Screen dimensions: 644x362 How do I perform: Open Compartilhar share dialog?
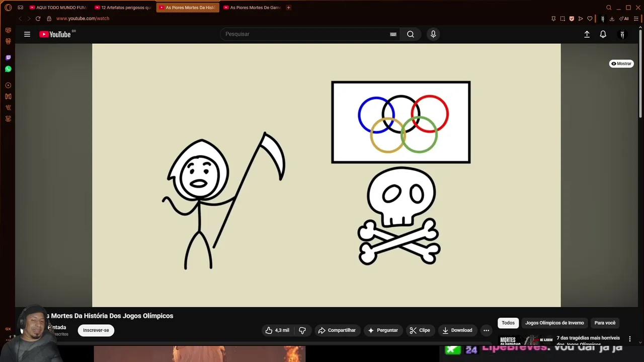tap(337, 330)
